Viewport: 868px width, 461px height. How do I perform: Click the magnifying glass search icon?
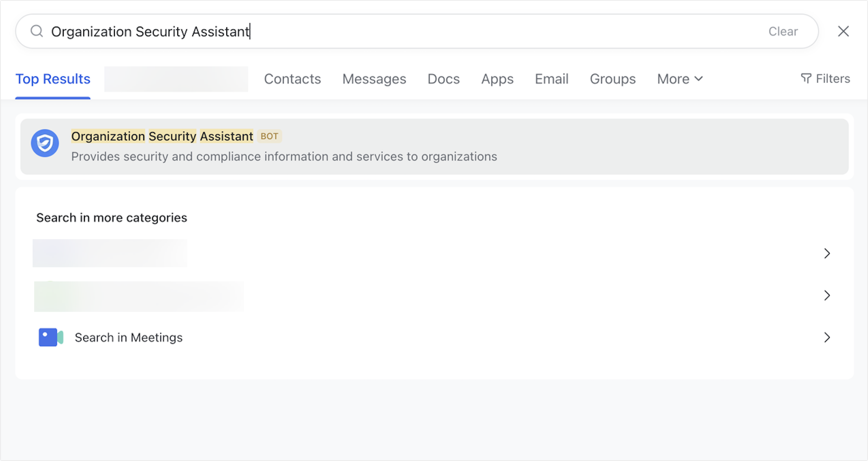37,31
